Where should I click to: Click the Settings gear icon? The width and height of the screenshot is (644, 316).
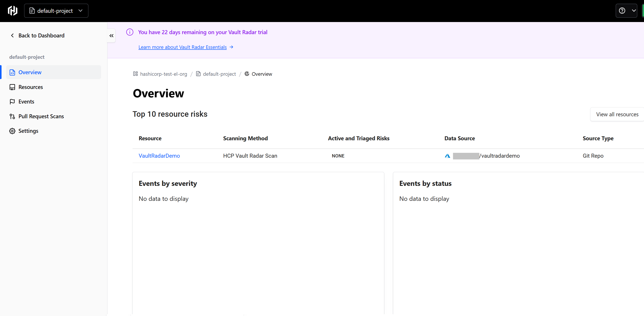click(12, 131)
